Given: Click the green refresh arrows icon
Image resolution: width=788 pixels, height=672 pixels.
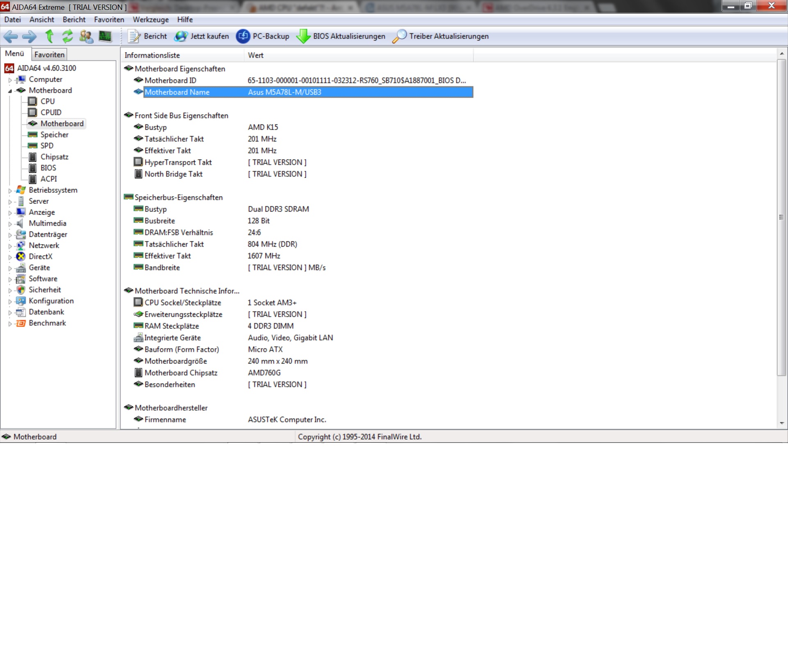Looking at the screenshot, I should 67,37.
